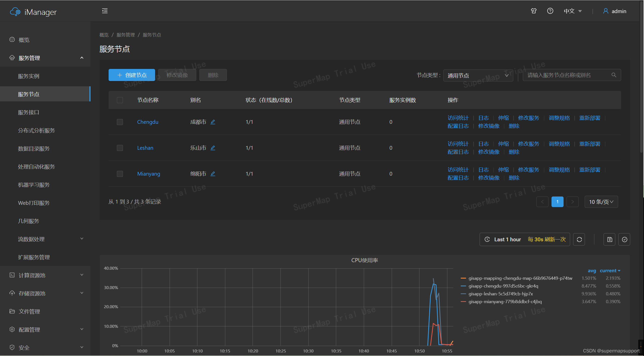Open 分布式分析服务 sidebar item
Viewport: 644px width, 356px height.
(x=36, y=130)
